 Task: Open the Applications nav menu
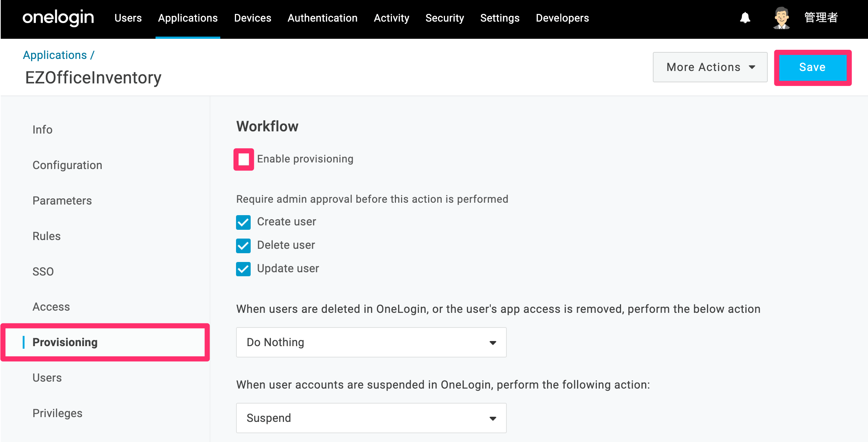pyautogui.click(x=188, y=18)
